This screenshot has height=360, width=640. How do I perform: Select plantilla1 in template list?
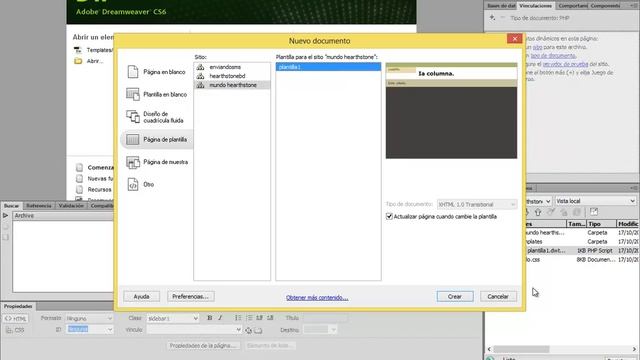(x=328, y=67)
